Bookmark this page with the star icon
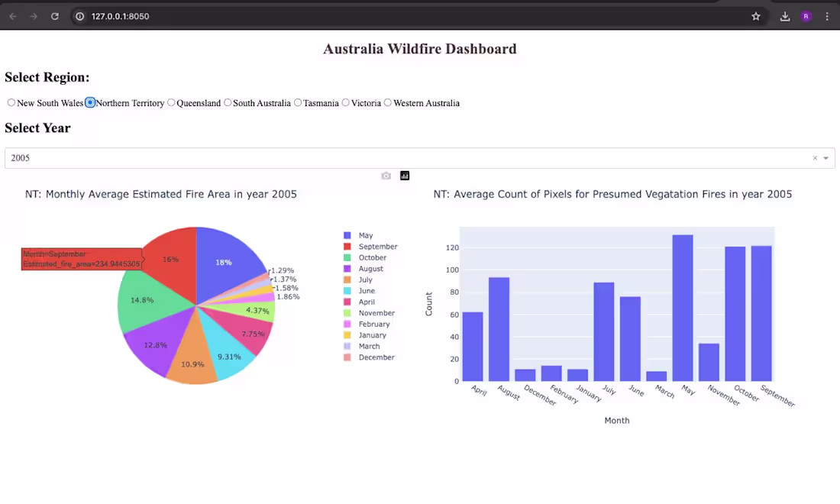Viewport: 840px width, 504px height. tap(755, 15)
